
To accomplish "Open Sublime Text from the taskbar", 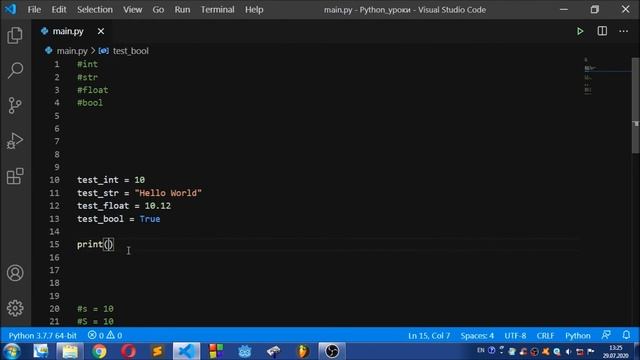I will coord(157,351).
